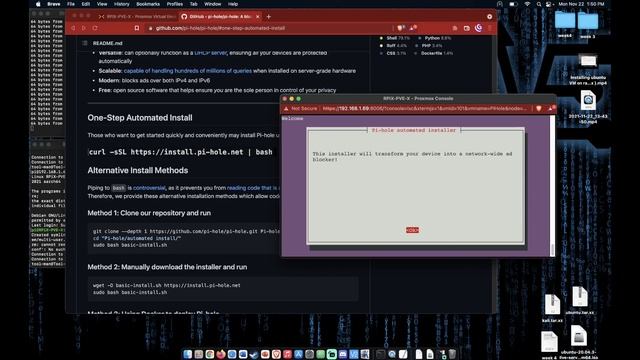This screenshot has width=640, height=360.
Task: Open Control Center icon in menu bar
Action: click(549, 4)
